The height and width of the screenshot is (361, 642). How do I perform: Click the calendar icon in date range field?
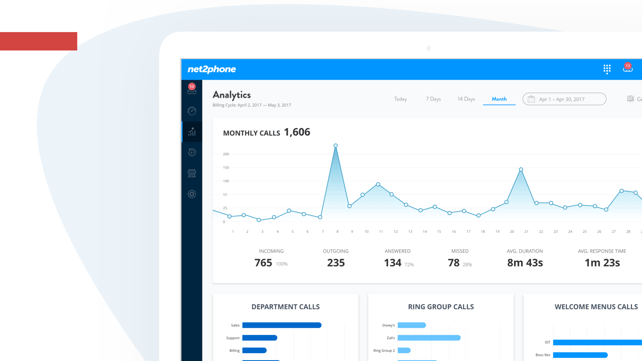(x=531, y=99)
